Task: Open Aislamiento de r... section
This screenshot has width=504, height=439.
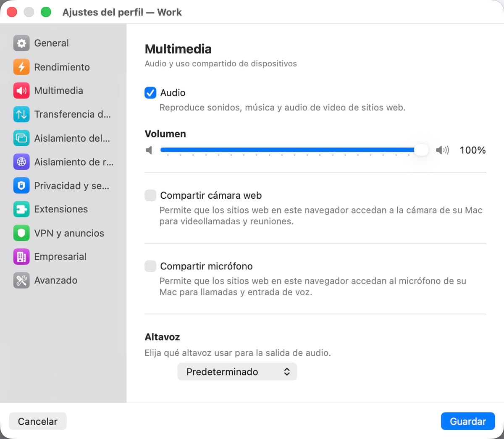Action: pos(64,162)
